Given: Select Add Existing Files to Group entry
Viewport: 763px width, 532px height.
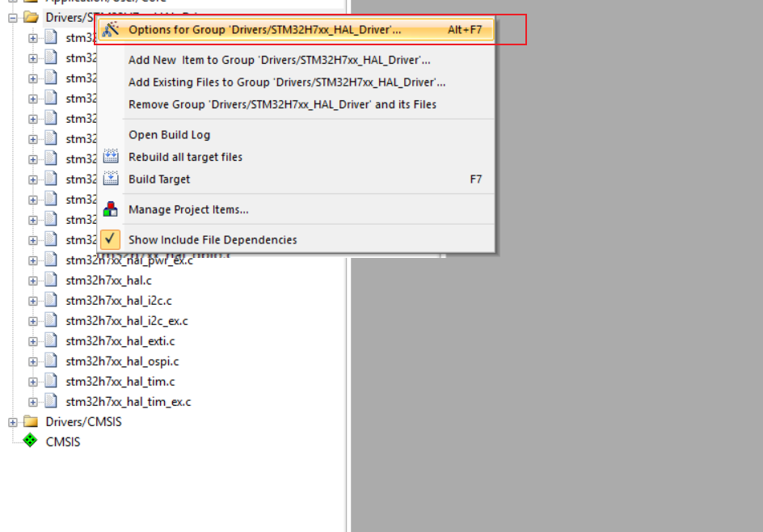Looking at the screenshot, I should tap(287, 82).
